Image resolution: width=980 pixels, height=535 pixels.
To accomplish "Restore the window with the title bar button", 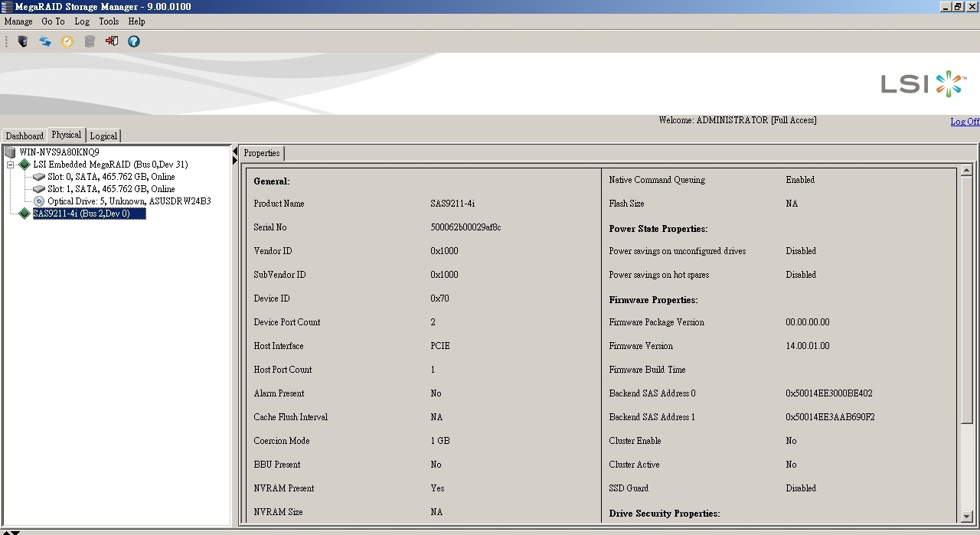I will [959, 6].
